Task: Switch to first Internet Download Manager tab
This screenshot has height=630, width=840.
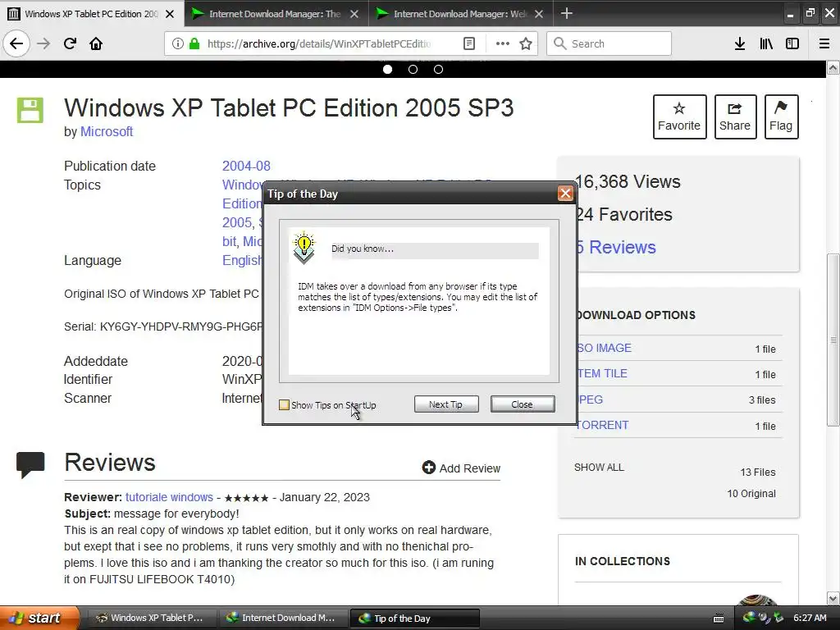Action: click(x=276, y=13)
